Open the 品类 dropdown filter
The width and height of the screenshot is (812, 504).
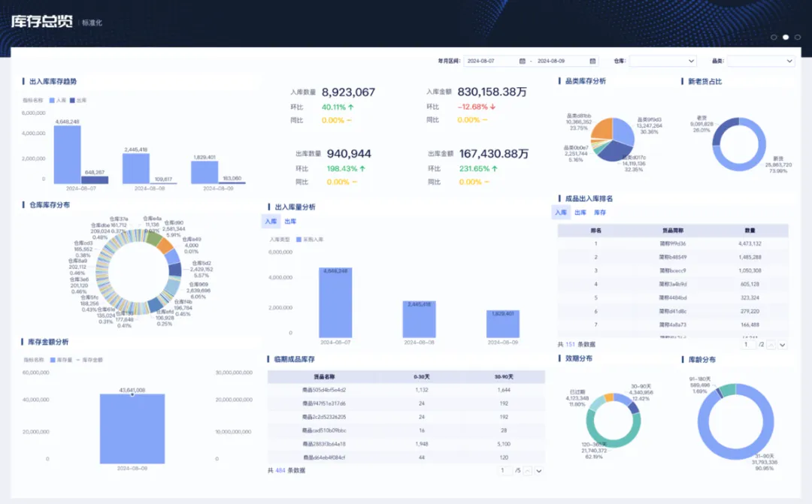tap(760, 61)
